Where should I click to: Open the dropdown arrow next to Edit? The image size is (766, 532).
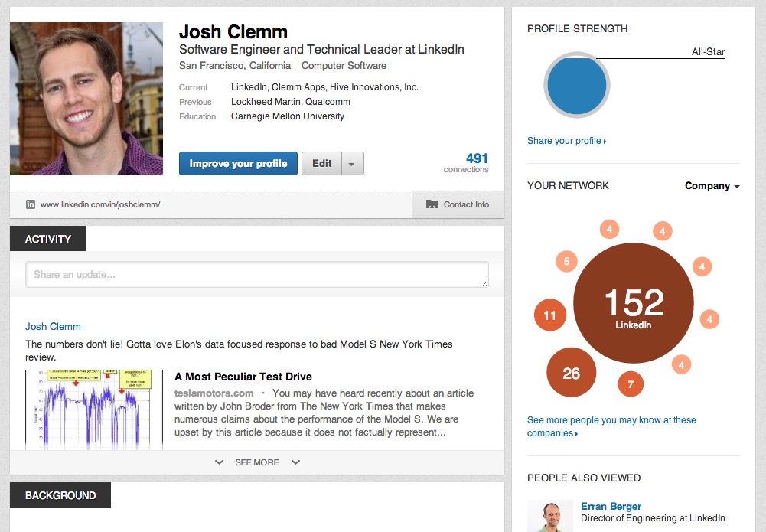(352, 163)
